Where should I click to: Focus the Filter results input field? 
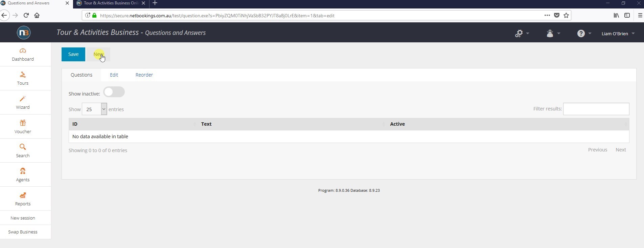click(596, 109)
